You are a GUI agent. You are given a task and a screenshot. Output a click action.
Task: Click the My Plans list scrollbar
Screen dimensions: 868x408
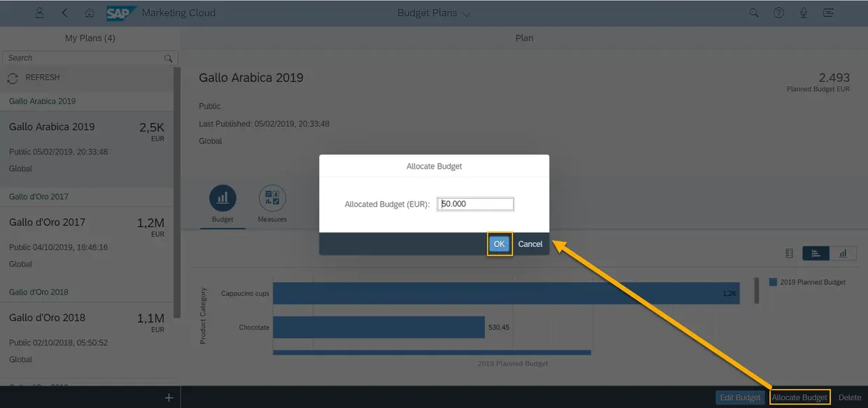[178, 192]
